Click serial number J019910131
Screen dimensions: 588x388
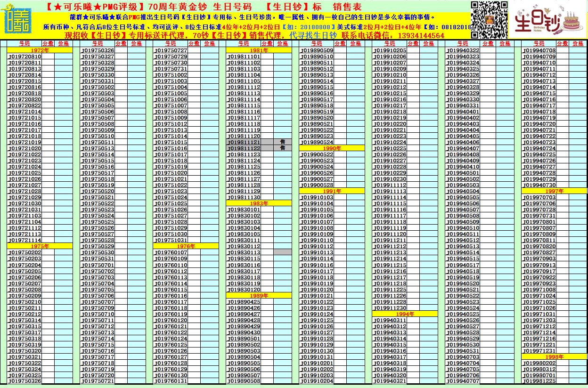click(x=317, y=357)
